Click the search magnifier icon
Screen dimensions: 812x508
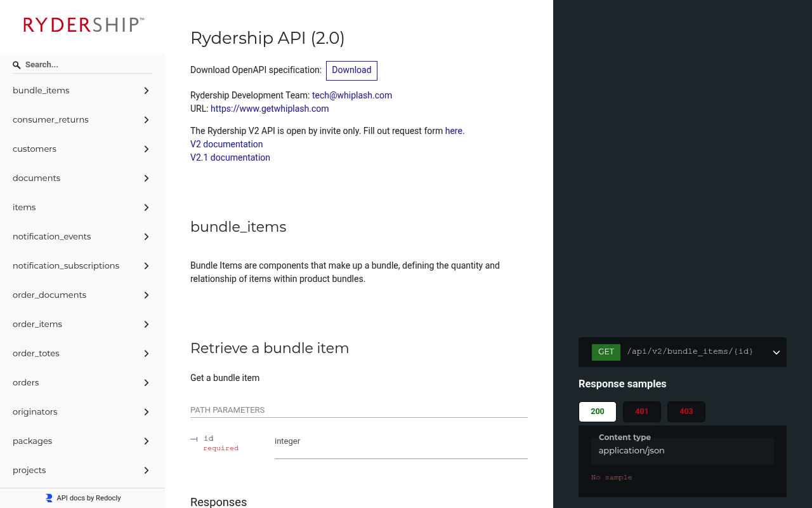pos(16,65)
